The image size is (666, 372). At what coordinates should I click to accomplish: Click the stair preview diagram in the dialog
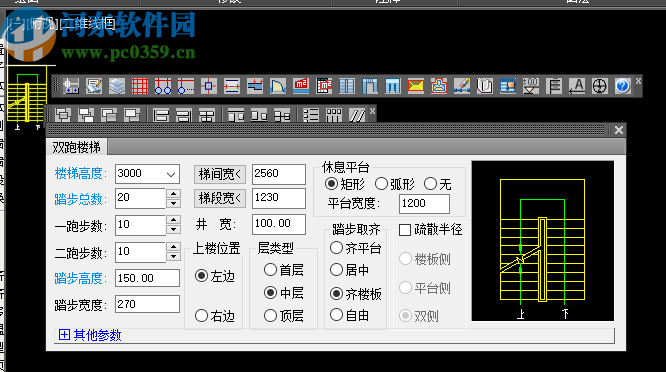(542, 241)
